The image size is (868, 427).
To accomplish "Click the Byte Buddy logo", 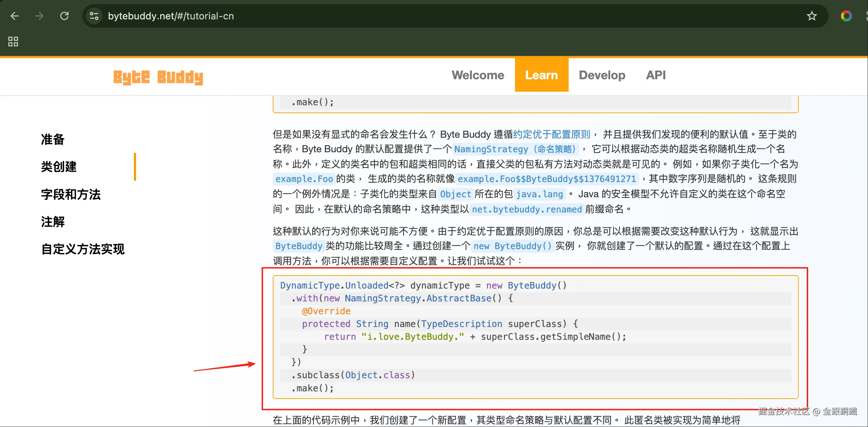I will click(x=158, y=77).
